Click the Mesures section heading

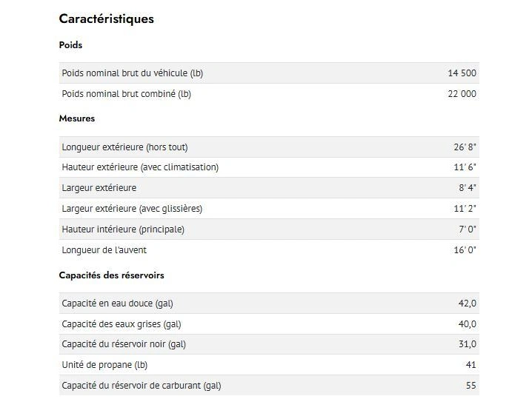pos(77,118)
